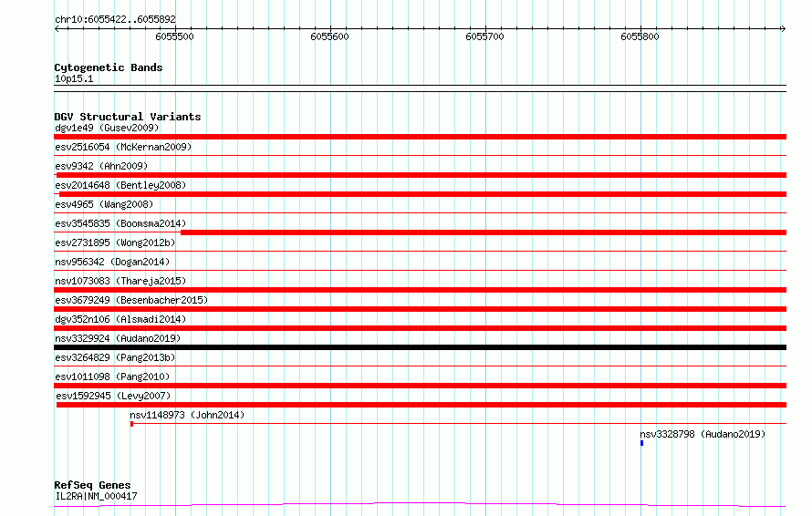This screenshot has height=516, width=812.
Task: Click the right arrow end of the ruler
Action: [783, 28]
